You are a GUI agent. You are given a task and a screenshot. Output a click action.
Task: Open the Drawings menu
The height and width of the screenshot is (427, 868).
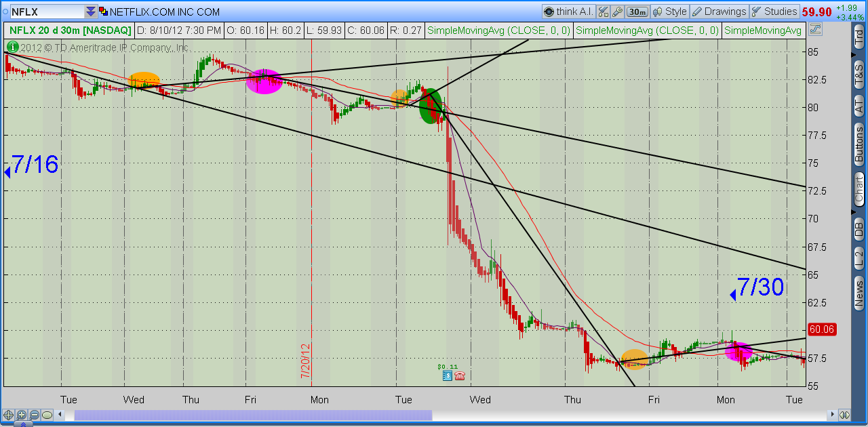[719, 12]
